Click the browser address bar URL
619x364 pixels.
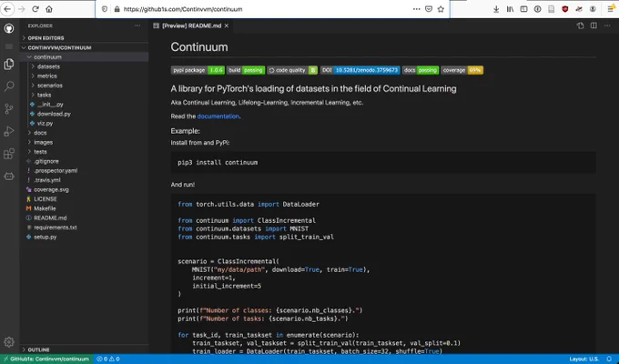coord(183,9)
